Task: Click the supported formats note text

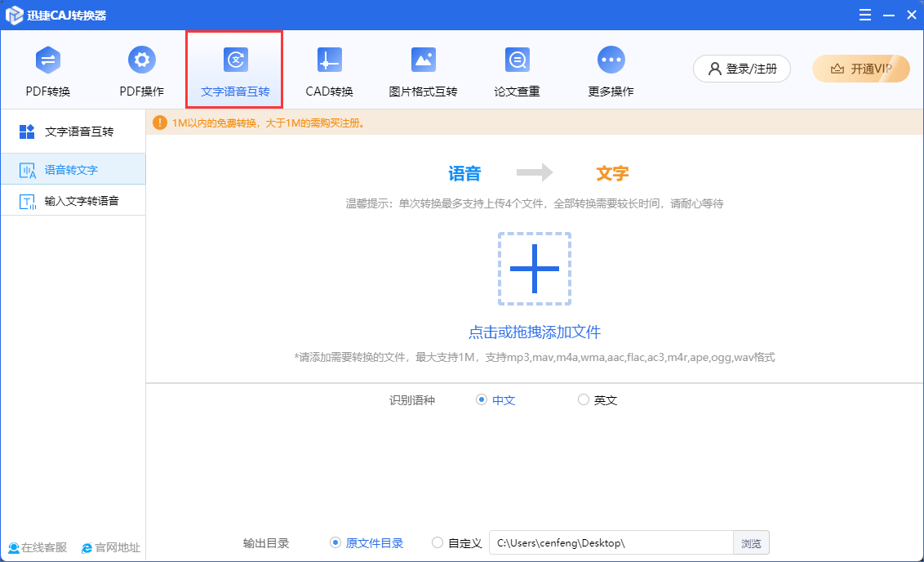Action: 535,357
